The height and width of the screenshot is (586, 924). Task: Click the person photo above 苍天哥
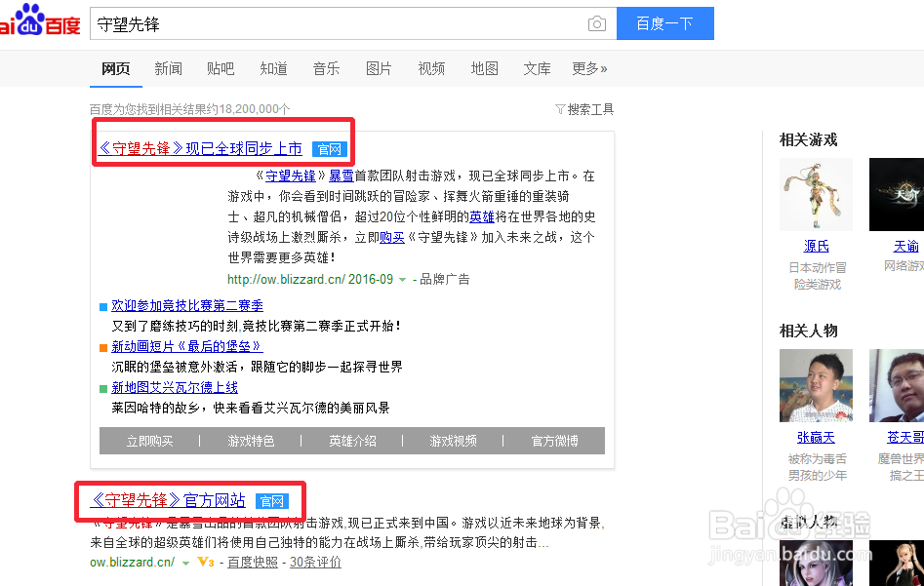tap(897, 386)
